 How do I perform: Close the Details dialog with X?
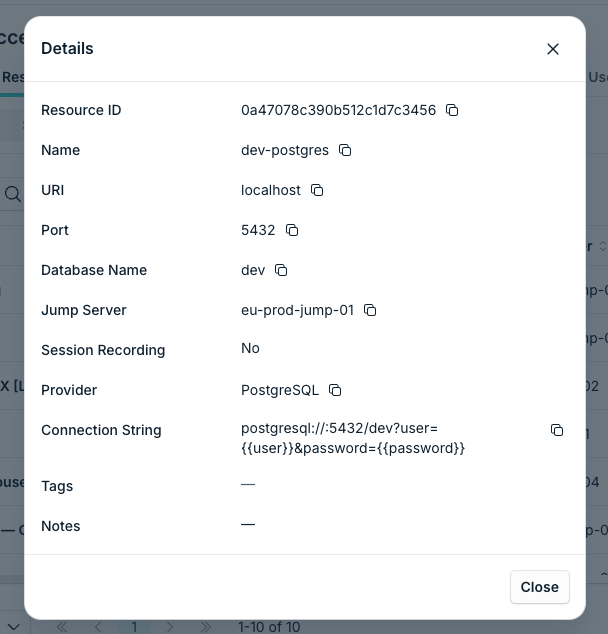(x=553, y=49)
